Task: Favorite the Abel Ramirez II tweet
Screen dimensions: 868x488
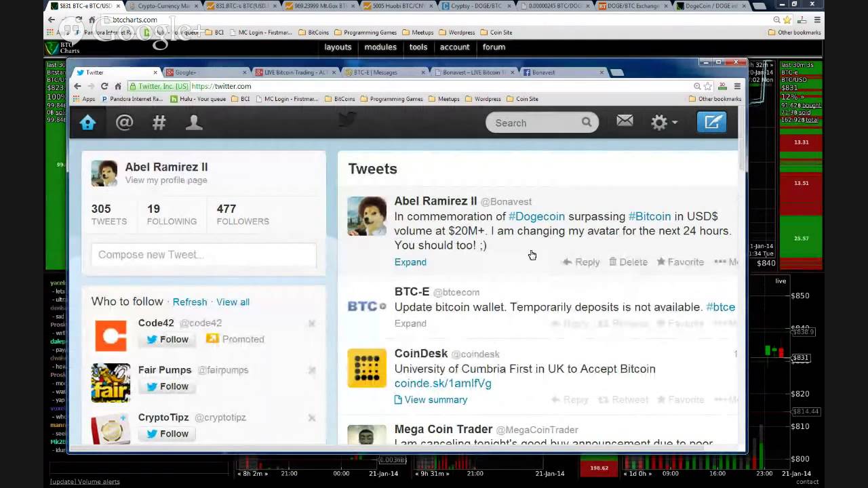Action: click(x=680, y=262)
